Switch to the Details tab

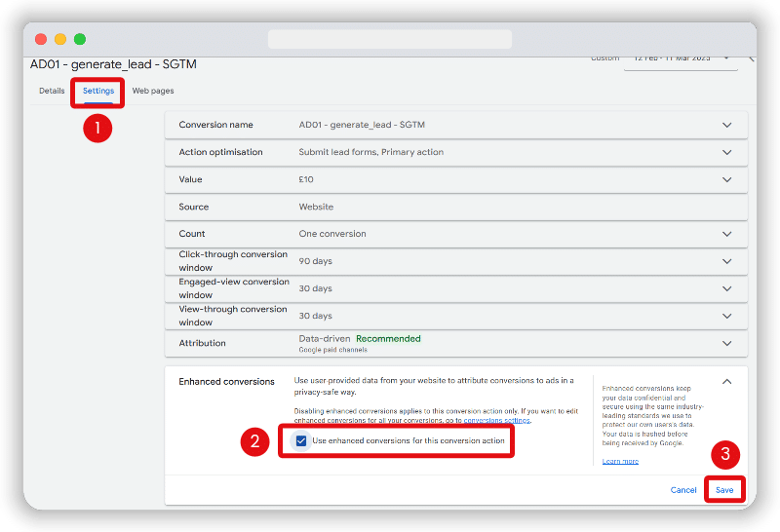52,91
